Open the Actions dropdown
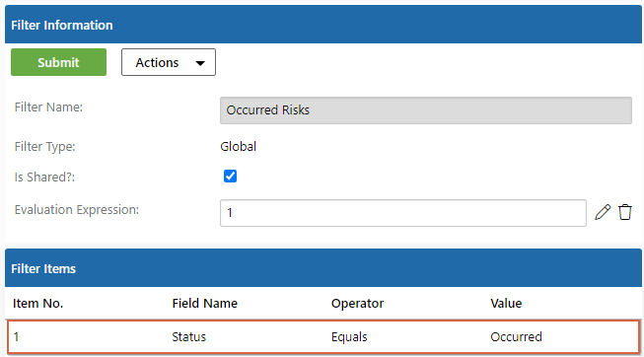The image size is (644, 357). tap(169, 62)
